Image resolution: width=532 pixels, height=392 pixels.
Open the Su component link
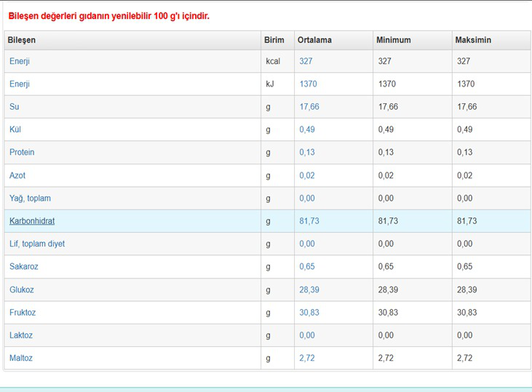click(14, 107)
